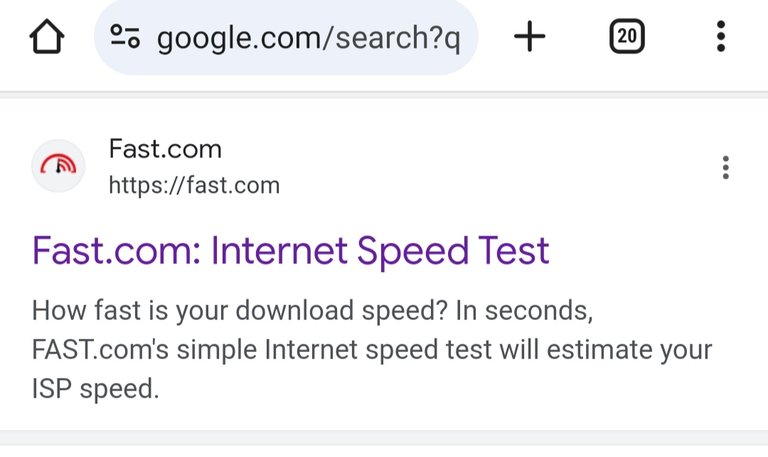This screenshot has height=457, width=768.
Task: Click 'FAST.com's simple Internet speed test' text
Action: (x=262, y=350)
